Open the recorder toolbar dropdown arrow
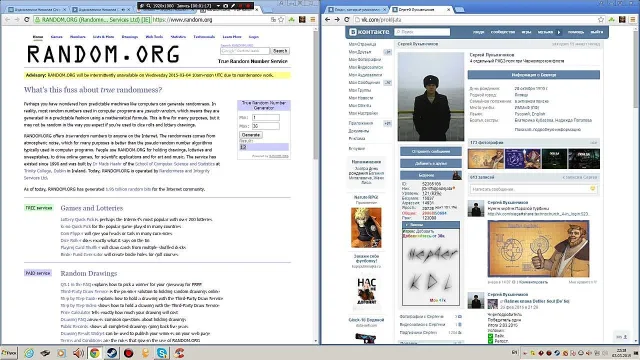Image resolution: width=640 pixels, height=360 pixels. tap(218, 6)
